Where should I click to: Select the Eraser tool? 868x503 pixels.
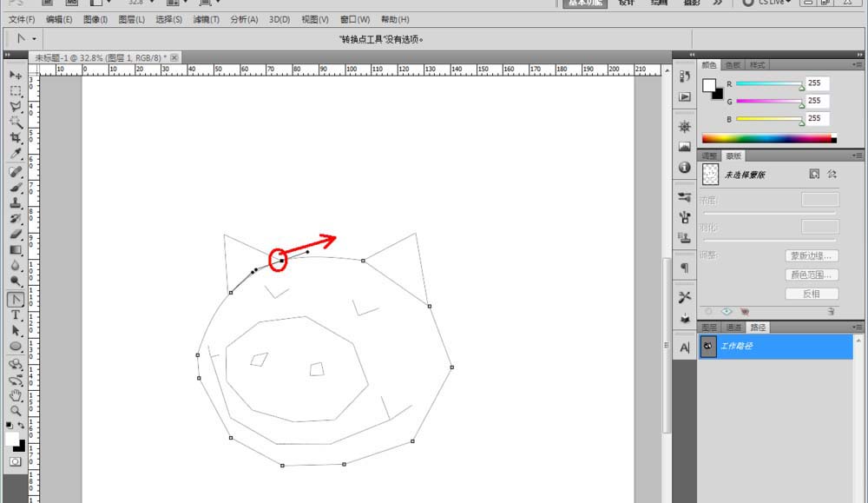tap(16, 234)
